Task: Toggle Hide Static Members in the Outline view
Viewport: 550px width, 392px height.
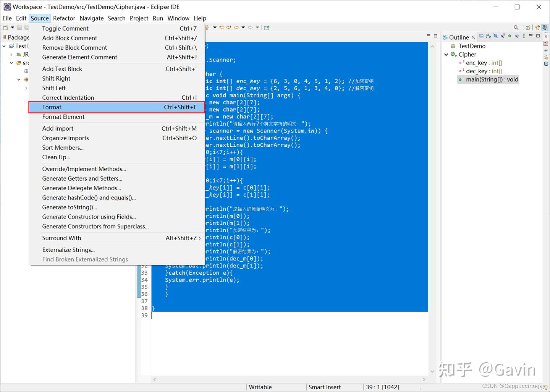Action: [x=502, y=36]
